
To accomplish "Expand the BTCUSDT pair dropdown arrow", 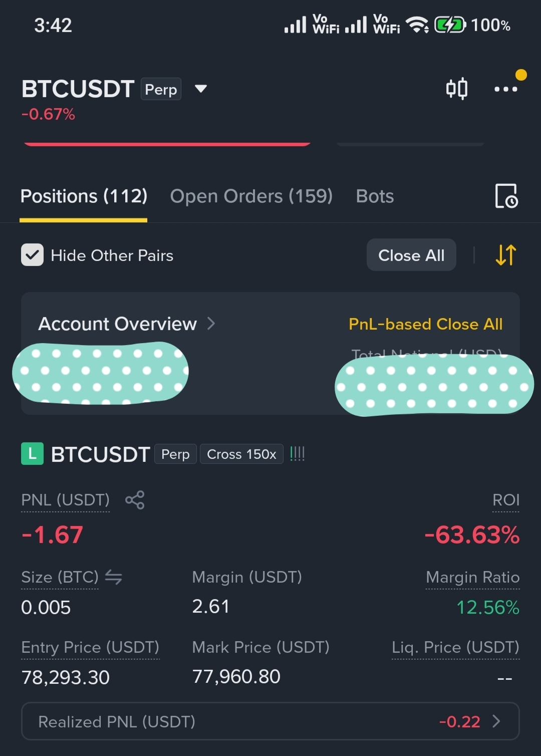I will coord(201,89).
